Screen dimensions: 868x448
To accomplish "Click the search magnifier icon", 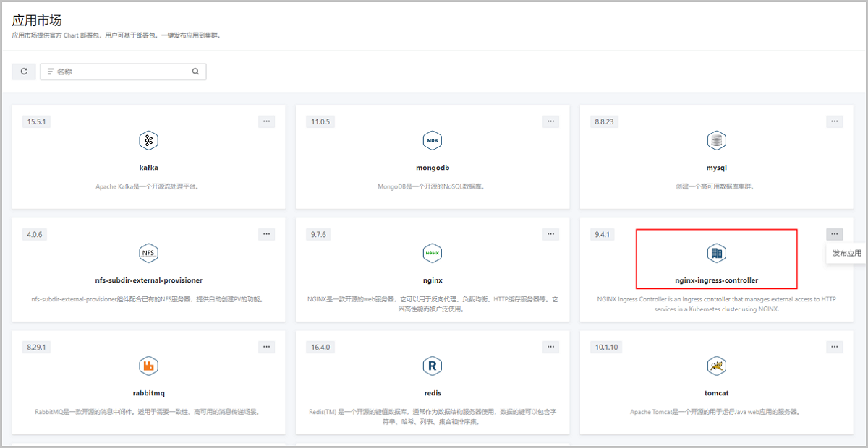I will [195, 72].
